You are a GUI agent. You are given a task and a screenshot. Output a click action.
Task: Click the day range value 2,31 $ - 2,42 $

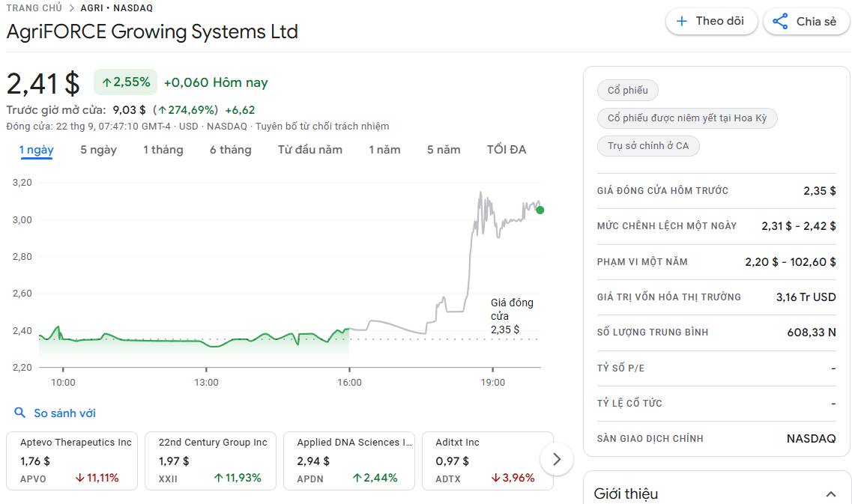[x=799, y=226]
